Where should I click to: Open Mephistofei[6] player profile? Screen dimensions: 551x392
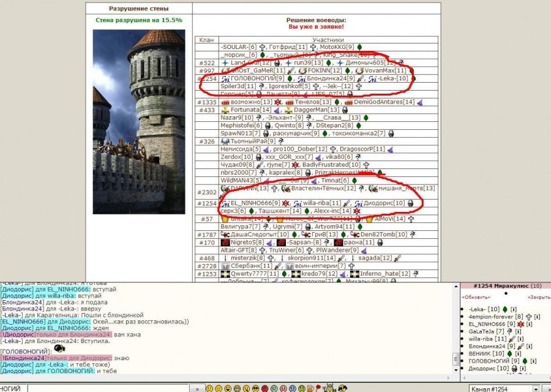(241, 126)
